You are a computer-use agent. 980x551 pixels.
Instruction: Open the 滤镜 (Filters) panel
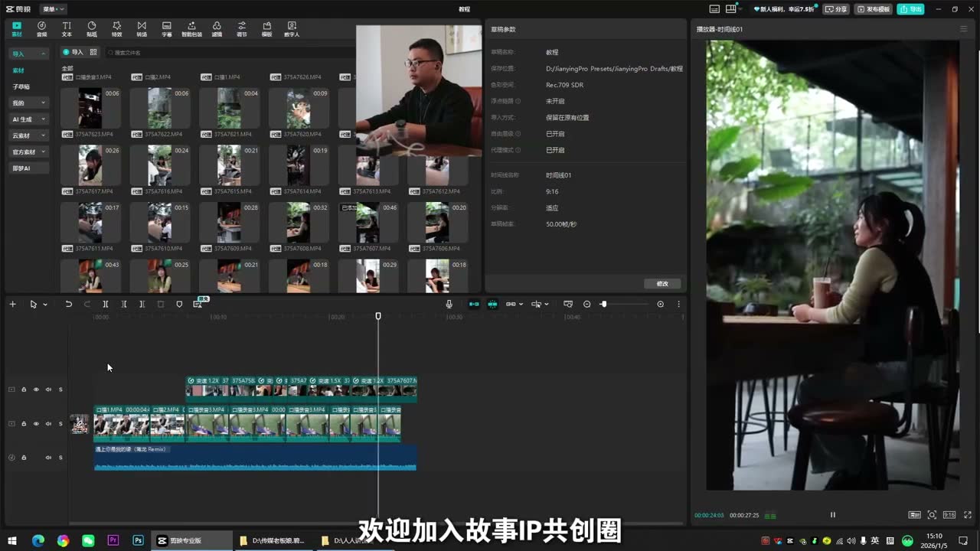[x=217, y=29]
